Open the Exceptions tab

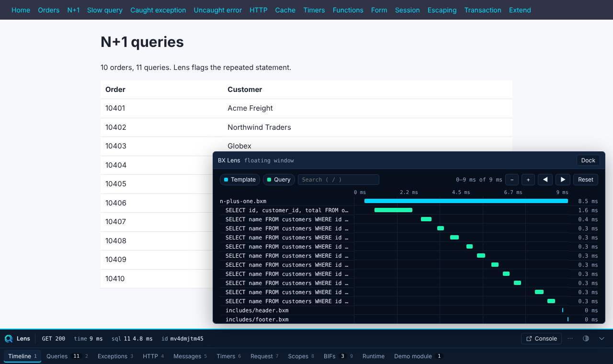pos(115,356)
